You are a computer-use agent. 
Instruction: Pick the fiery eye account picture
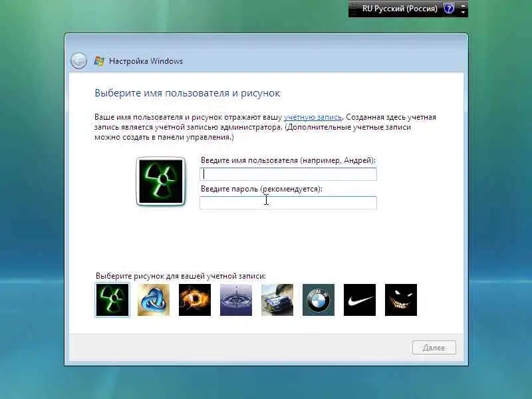[195, 300]
